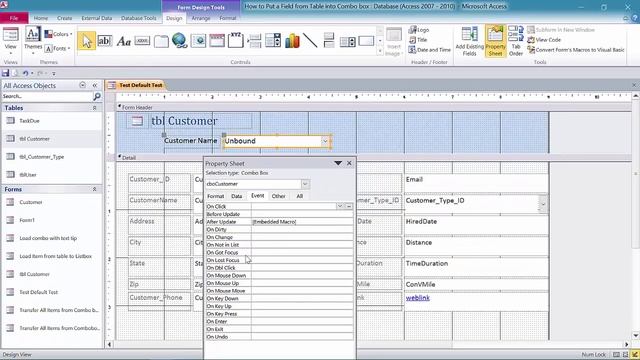The width and height of the screenshot is (640, 360).
Task: Open the File tab
Action: coord(14,18)
